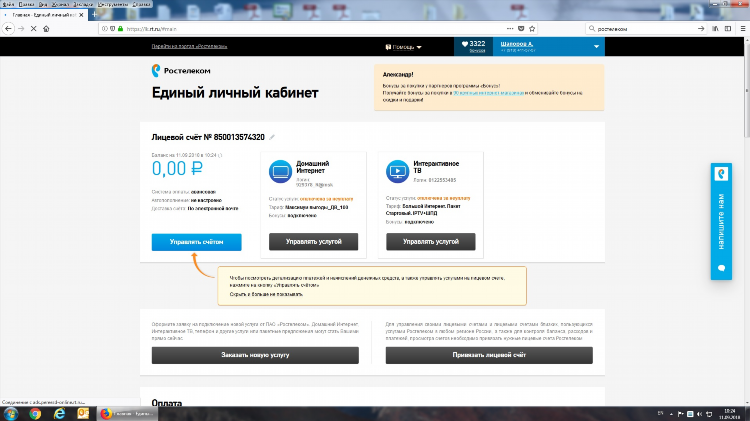
Task: Click the system clock in the taskbar
Action: 730,414
